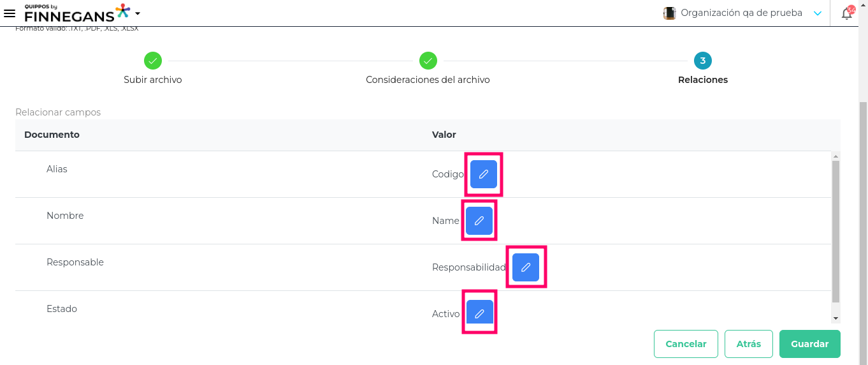868x365 pixels.
Task: Edit the Codigo value for Alias
Action: [x=484, y=174]
